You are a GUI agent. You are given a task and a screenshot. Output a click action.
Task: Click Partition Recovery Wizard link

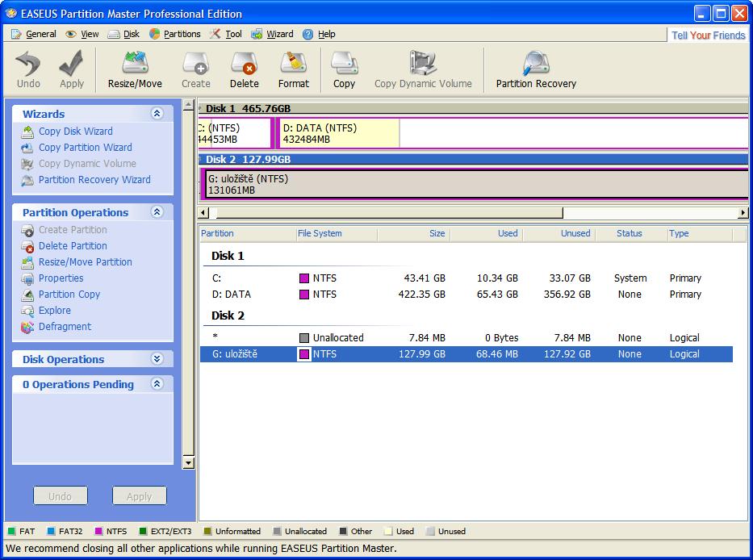(x=94, y=180)
